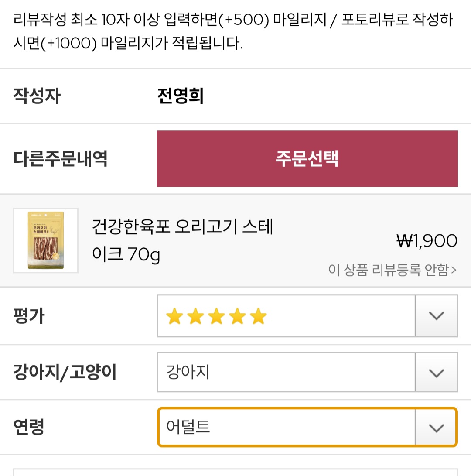The width and height of the screenshot is (471, 476).
Task: Expand the 연령 dropdown chevron
Action: click(x=436, y=428)
